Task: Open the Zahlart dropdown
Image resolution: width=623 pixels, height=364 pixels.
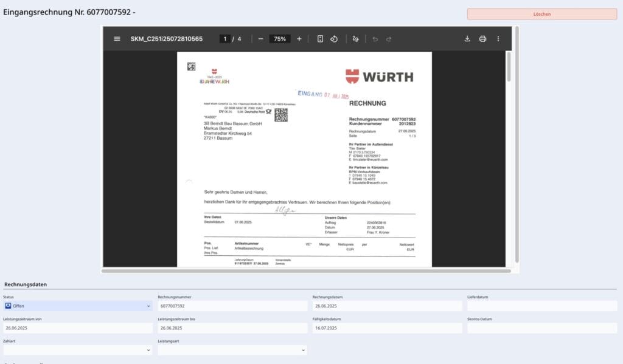Action: tap(77, 349)
